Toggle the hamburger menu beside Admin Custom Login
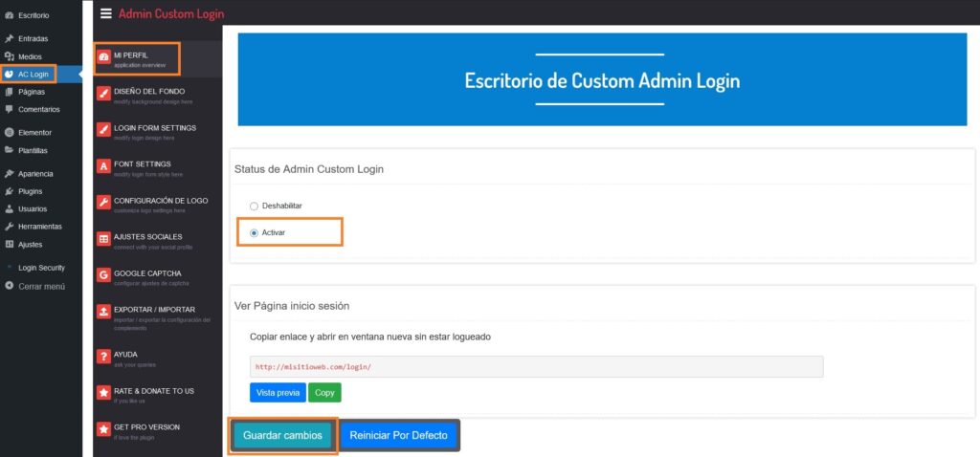This screenshot has width=980, height=457. [x=106, y=13]
